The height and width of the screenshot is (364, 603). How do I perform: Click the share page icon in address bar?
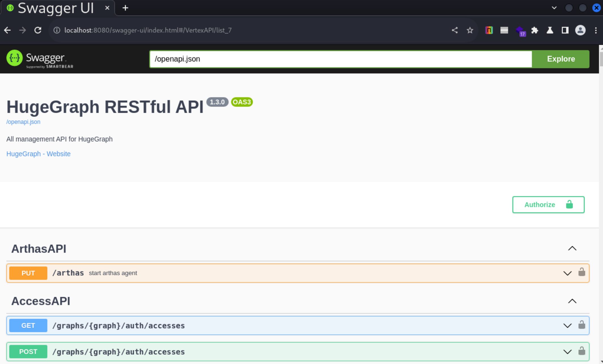[455, 30]
